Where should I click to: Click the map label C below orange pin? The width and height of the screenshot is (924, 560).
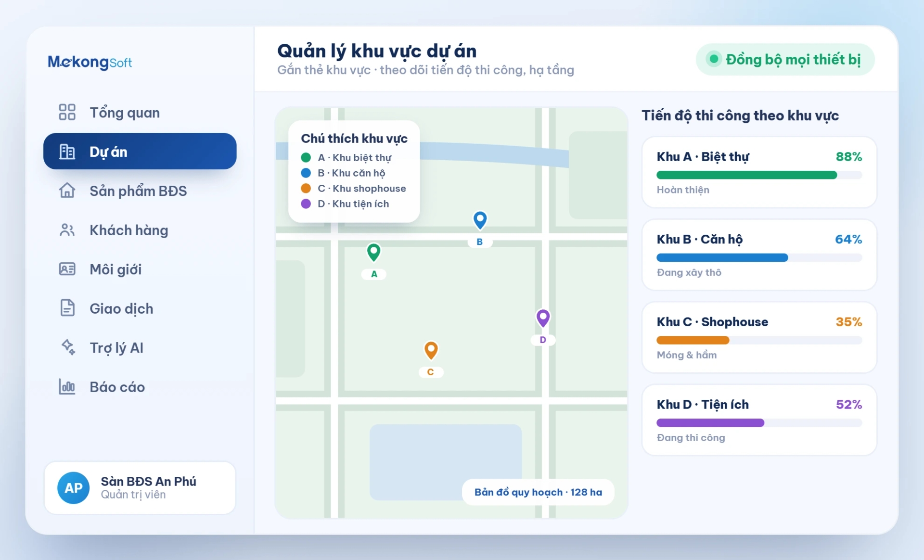pyautogui.click(x=431, y=372)
